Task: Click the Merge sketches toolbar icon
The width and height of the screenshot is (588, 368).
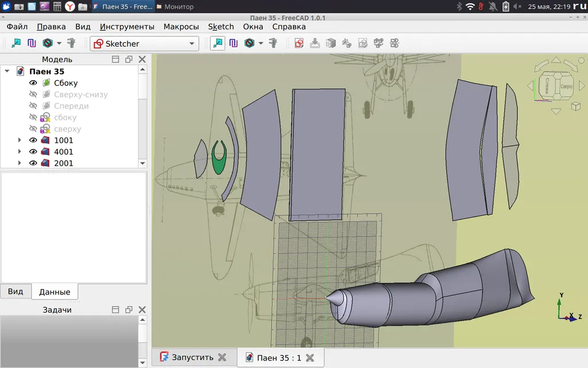Action: [x=378, y=43]
